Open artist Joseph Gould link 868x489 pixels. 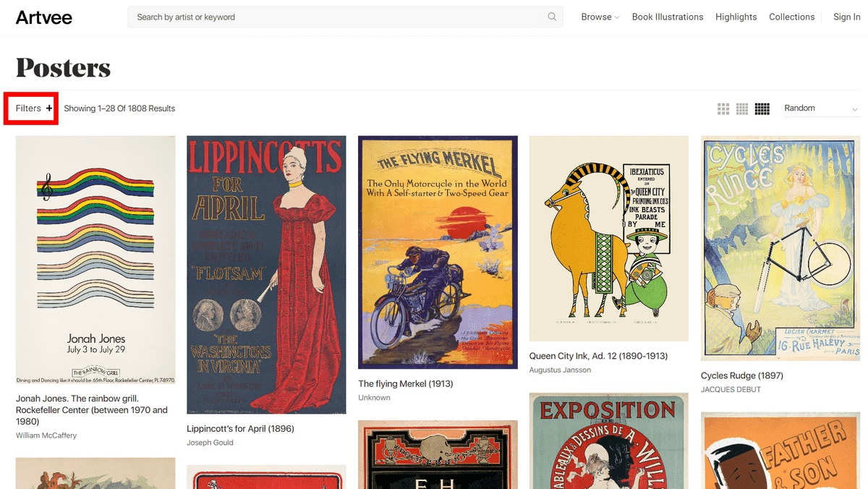[210, 443]
